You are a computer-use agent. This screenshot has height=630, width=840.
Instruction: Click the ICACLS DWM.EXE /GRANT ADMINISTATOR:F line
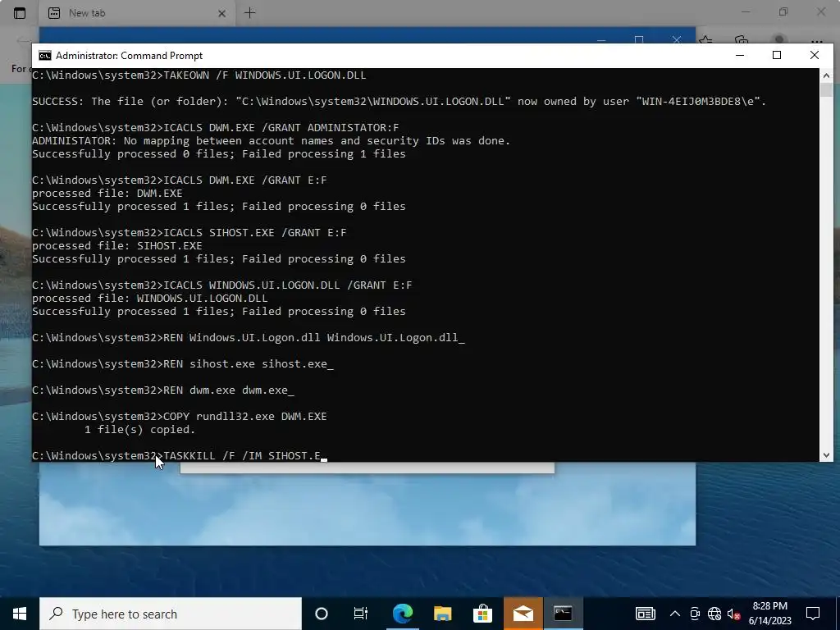(x=216, y=127)
